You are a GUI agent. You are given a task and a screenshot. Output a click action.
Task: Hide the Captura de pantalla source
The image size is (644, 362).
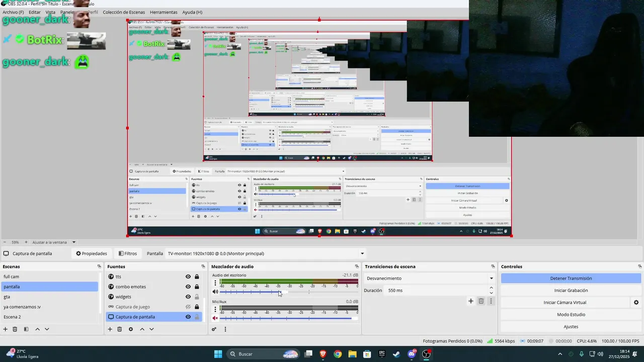click(188, 317)
